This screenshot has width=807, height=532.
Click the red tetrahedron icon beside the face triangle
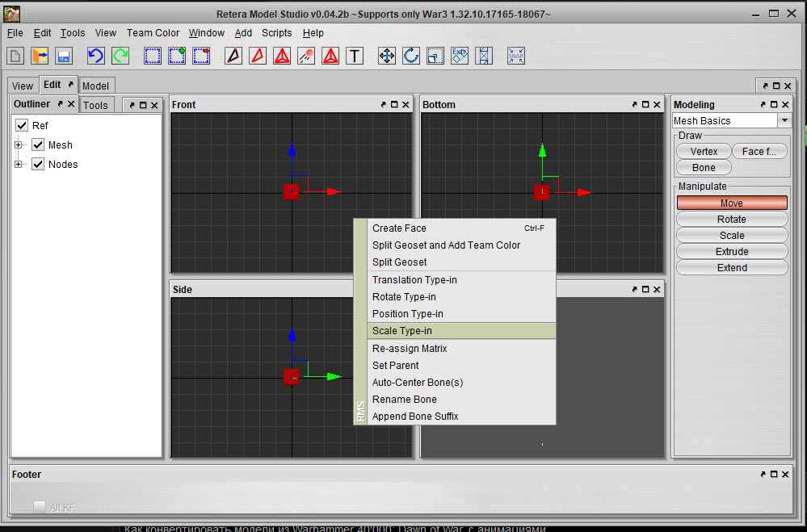click(x=282, y=56)
